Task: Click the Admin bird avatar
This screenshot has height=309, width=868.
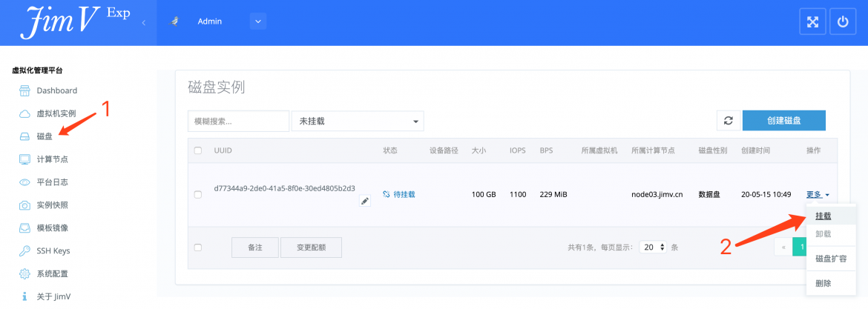Action: point(176,21)
